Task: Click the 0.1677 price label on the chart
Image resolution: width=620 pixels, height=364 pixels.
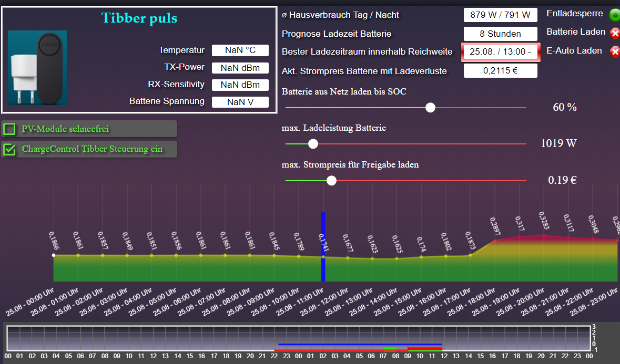Action: pyautogui.click(x=348, y=243)
